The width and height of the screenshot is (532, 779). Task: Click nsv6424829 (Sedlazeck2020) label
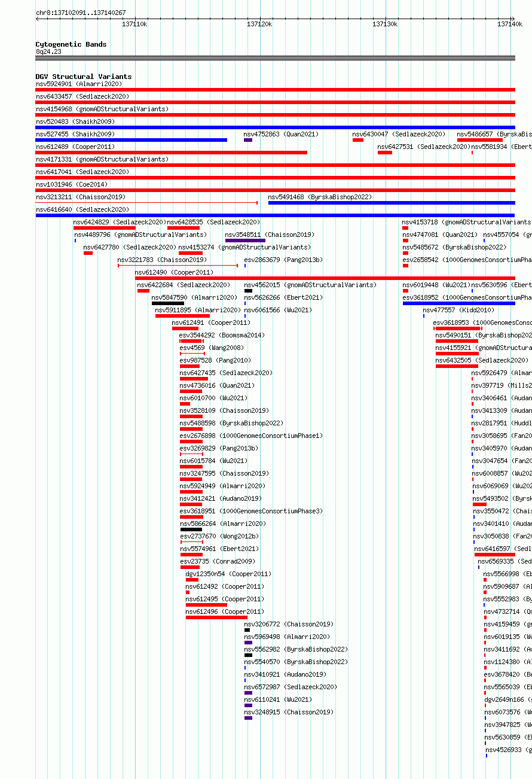120,222
